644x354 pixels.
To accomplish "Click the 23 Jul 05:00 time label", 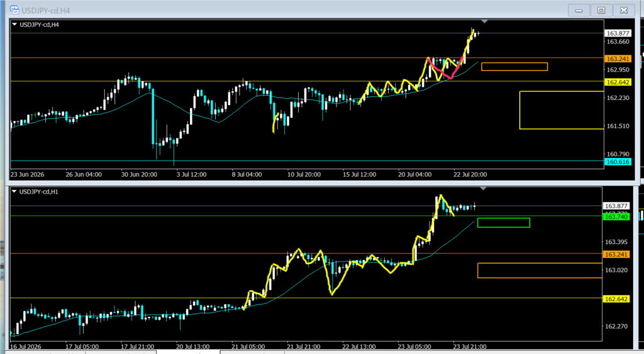I will pos(414,346).
